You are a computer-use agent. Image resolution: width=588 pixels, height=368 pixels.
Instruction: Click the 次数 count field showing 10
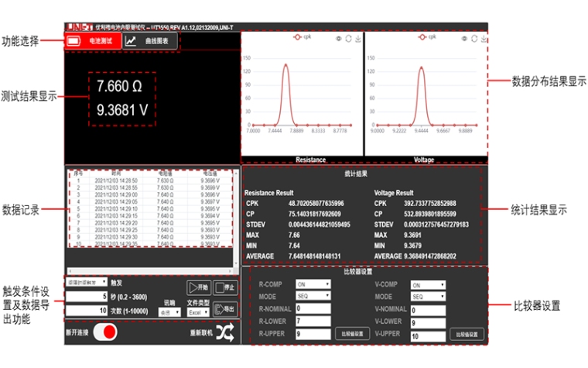point(87,311)
